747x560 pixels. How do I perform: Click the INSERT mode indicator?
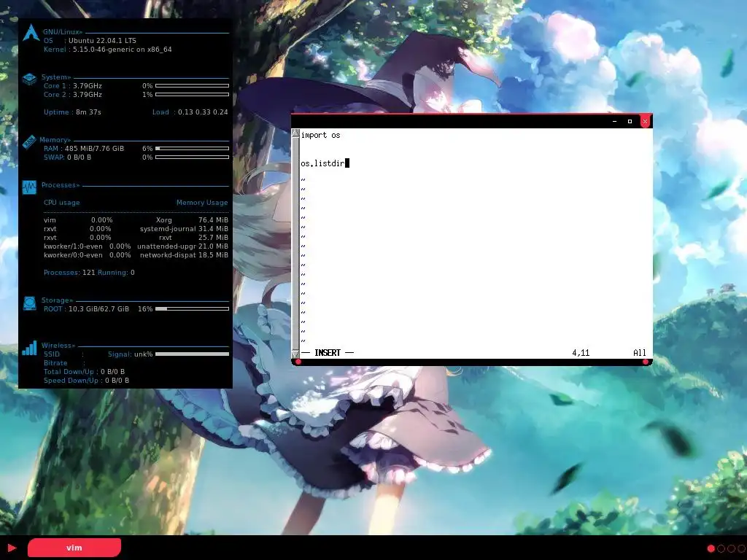click(x=328, y=353)
